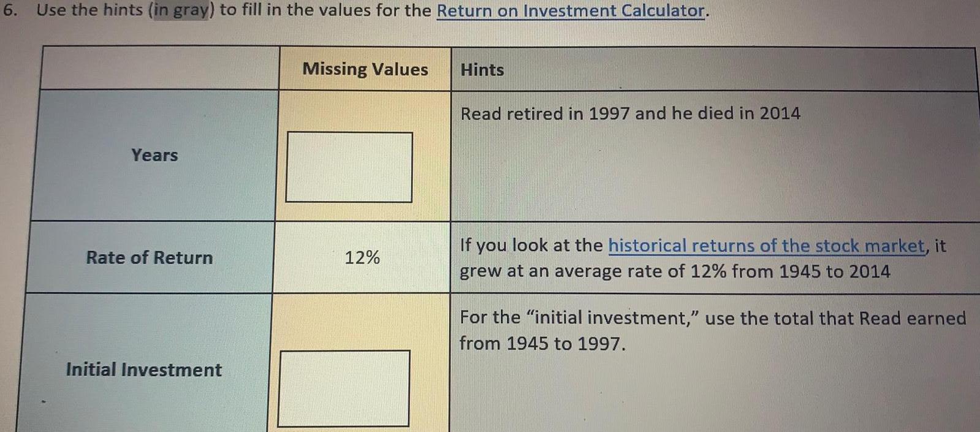Click the Hints column header

[482, 70]
